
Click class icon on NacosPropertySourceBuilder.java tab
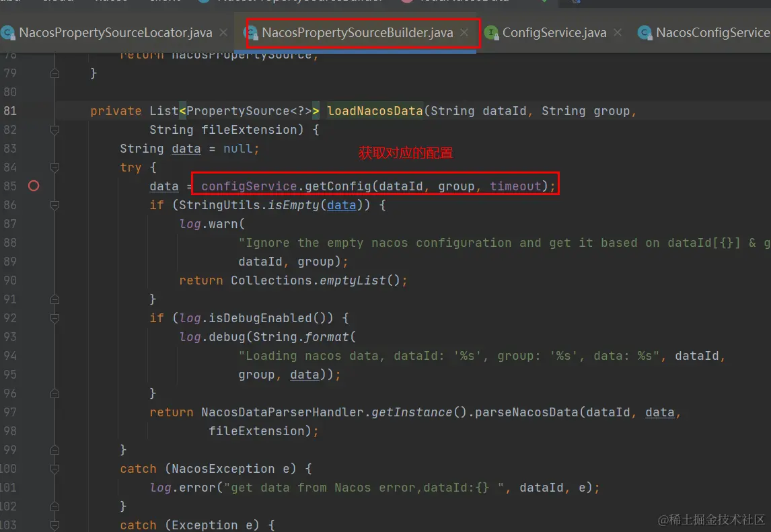pos(251,33)
